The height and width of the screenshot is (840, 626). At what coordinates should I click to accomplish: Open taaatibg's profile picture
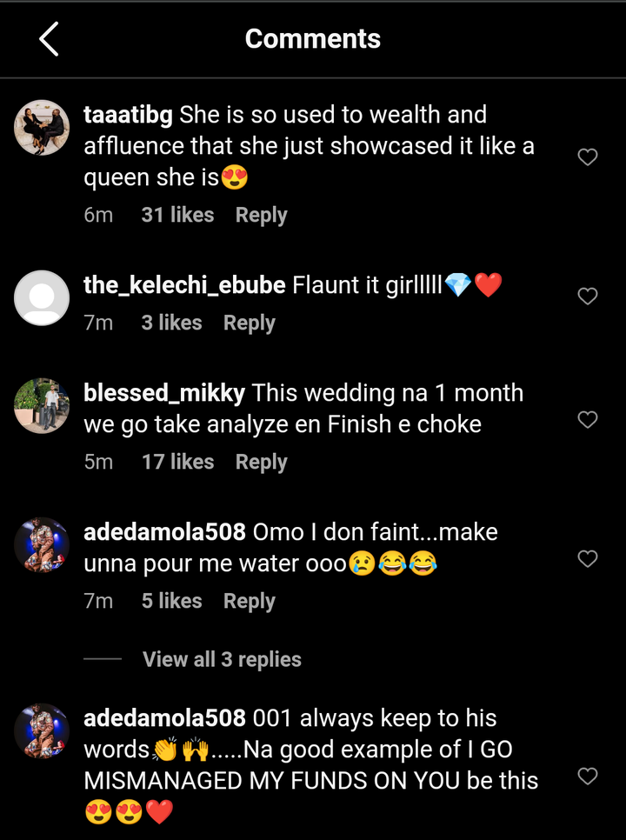[x=42, y=128]
